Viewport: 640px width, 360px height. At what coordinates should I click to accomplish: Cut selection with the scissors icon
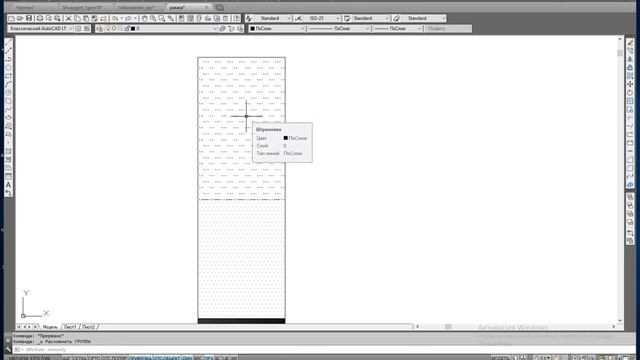click(68, 18)
